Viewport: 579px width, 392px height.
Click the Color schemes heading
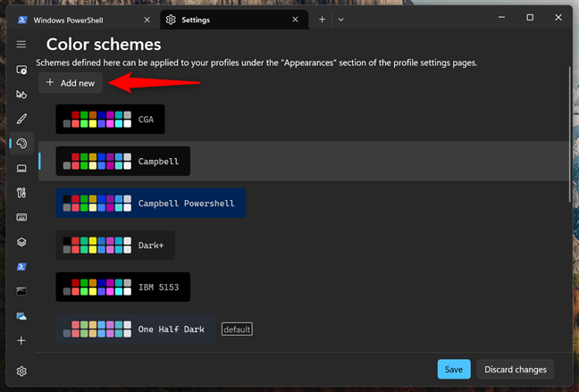click(x=104, y=45)
